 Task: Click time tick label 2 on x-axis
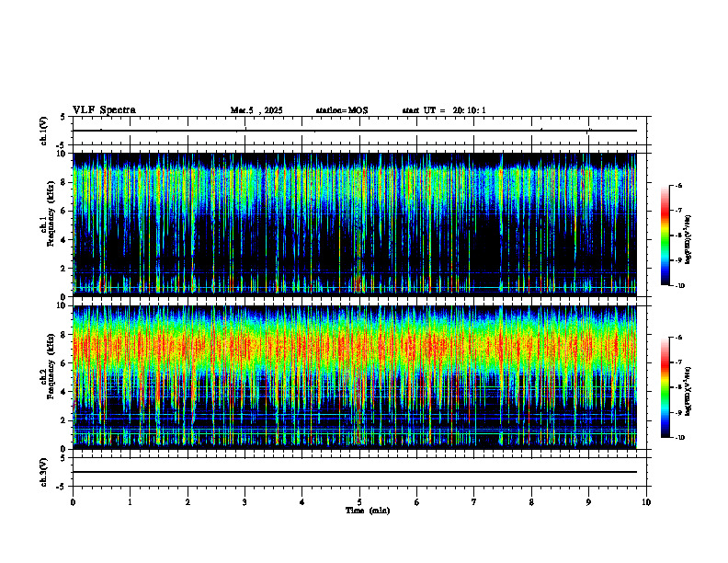(x=188, y=502)
